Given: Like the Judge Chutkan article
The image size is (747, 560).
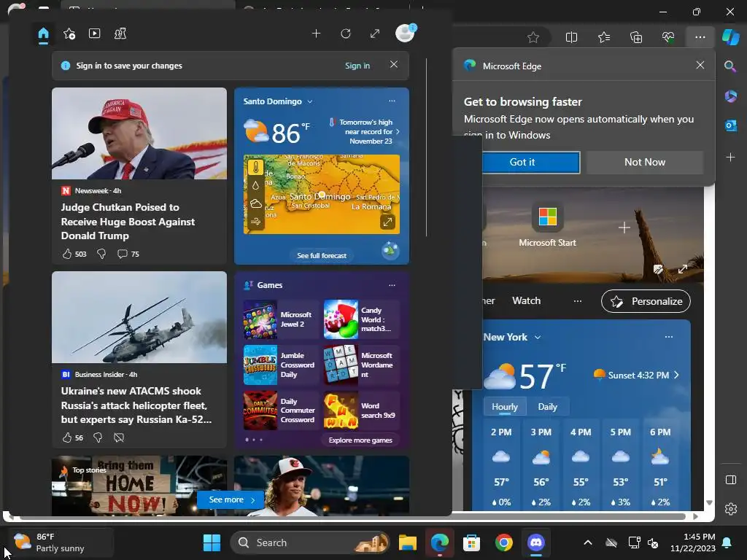Looking at the screenshot, I should 67,254.
